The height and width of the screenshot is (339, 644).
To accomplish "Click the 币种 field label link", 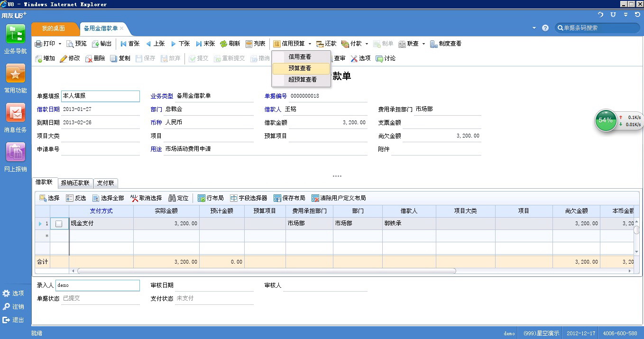I will [x=156, y=122].
